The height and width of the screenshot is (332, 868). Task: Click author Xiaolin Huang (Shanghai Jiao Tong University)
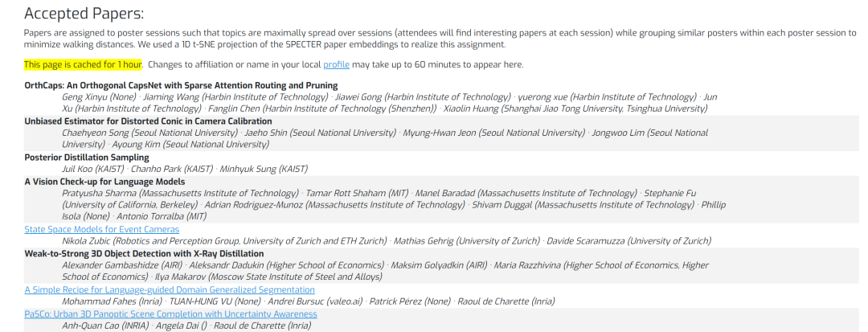(575, 109)
